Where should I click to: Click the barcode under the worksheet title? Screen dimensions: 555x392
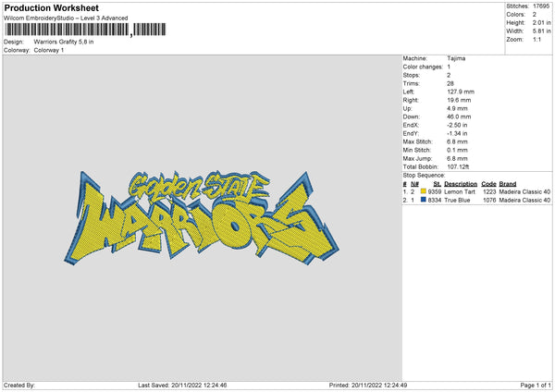(85, 30)
